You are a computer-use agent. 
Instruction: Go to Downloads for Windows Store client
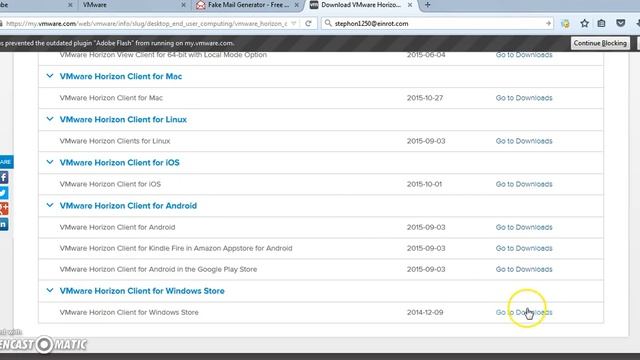point(524,312)
